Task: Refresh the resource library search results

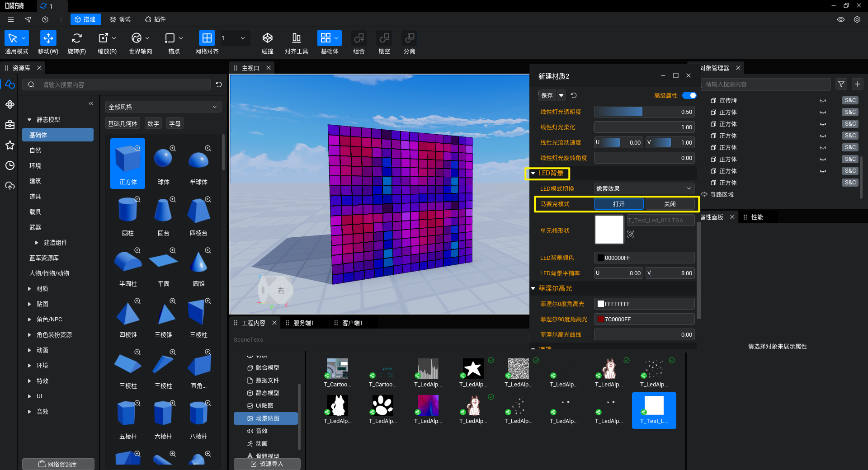Action: click(x=219, y=85)
